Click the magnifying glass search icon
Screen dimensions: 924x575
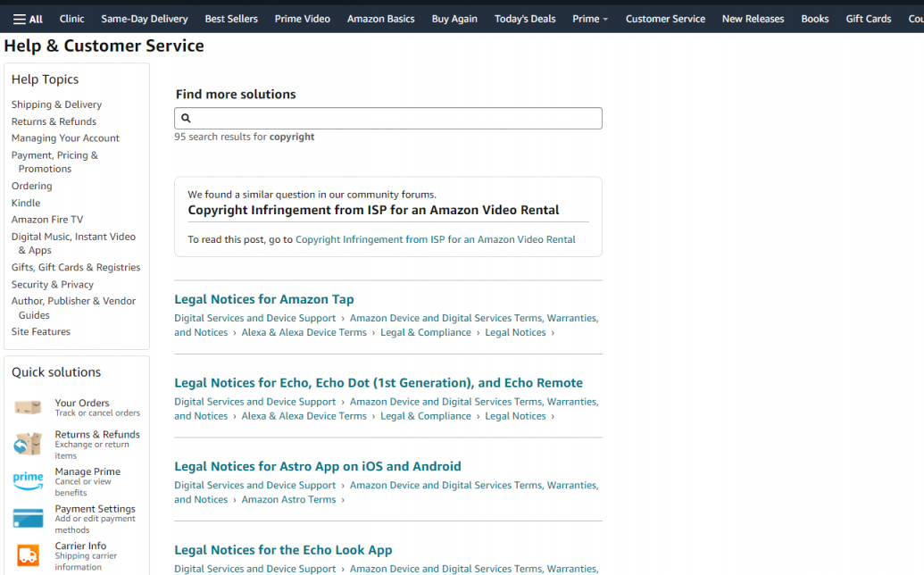186,119
